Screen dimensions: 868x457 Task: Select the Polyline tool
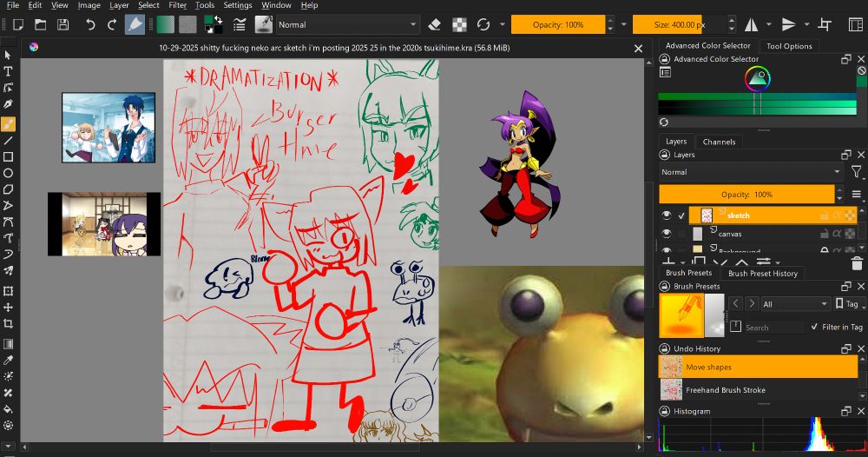point(8,206)
